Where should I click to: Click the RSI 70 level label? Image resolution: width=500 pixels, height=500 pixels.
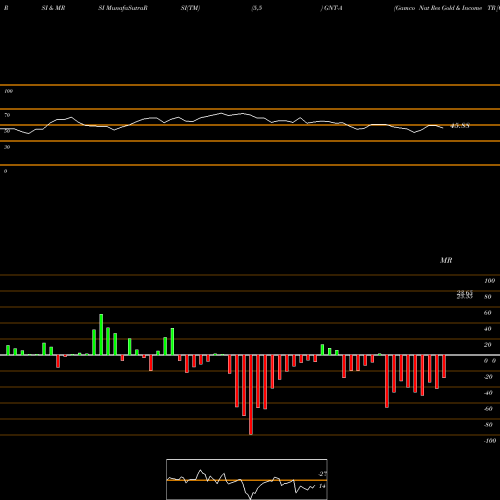pos(7,115)
